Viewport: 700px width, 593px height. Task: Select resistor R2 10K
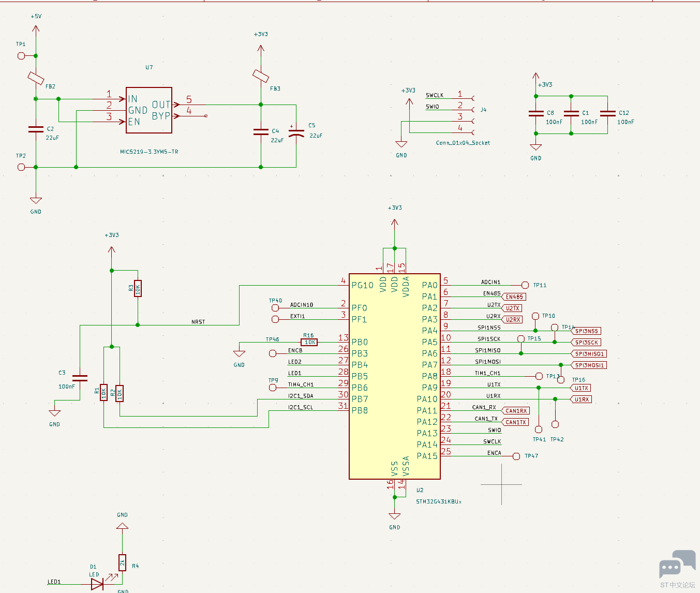(120, 393)
